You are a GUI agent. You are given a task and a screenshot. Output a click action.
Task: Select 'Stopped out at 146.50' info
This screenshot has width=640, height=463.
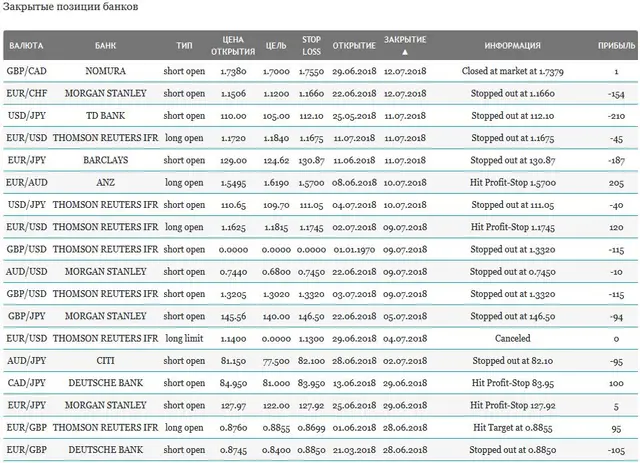[x=513, y=316]
